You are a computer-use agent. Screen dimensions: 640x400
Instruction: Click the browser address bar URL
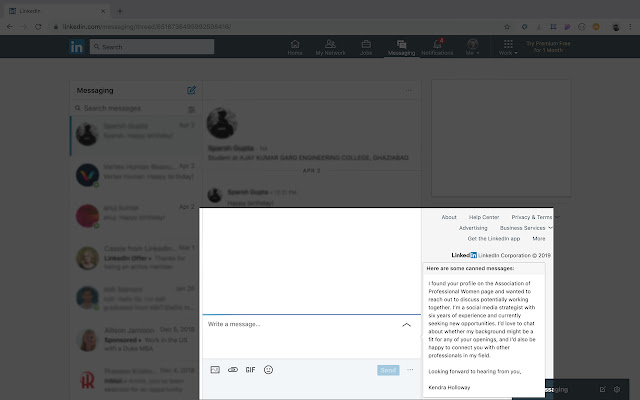click(x=147, y=27)
